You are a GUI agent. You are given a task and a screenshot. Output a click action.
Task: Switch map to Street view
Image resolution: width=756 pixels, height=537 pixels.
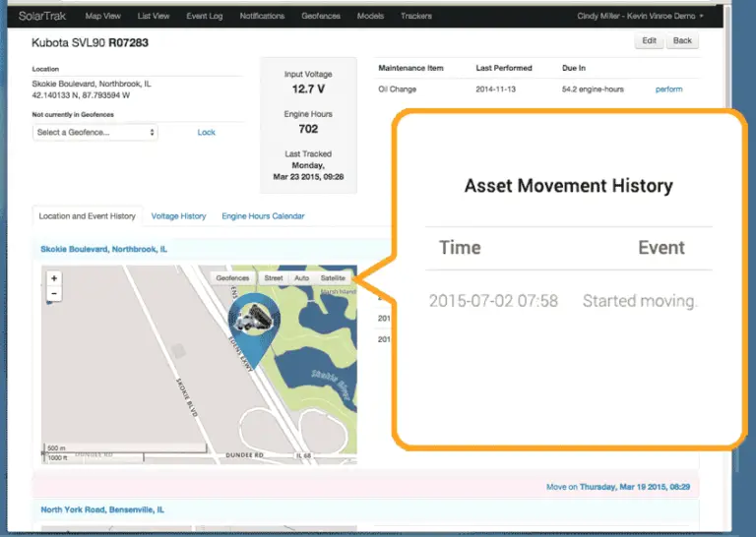(x=274, y=278)
